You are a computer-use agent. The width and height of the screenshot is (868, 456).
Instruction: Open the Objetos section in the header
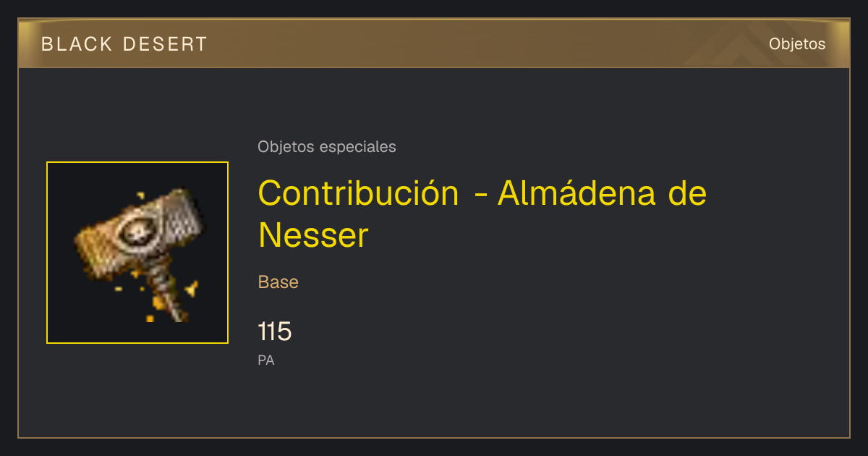pyautogui.click(x=797, y=44)
